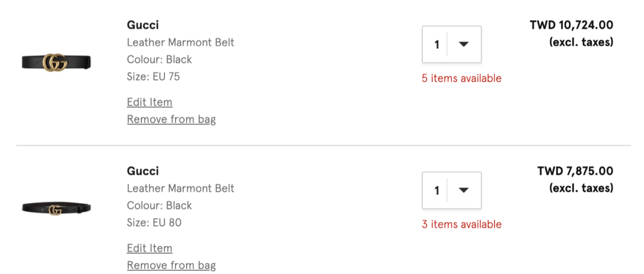The width and height of the screenshot is (644, 274).
Task: Click the down arrow in the TWD 7,875.00 belt's quantity box
Action: click(464, 191)
